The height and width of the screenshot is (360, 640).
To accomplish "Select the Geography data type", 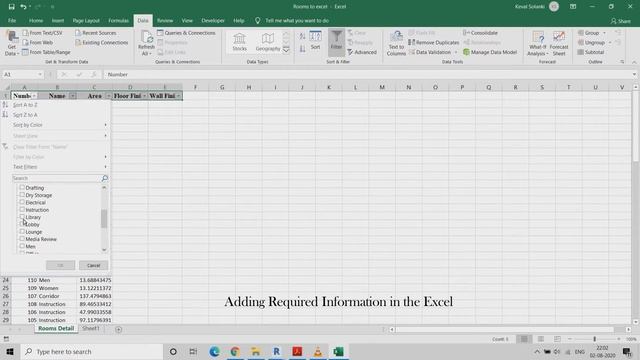I will click(x=268, y=42).
